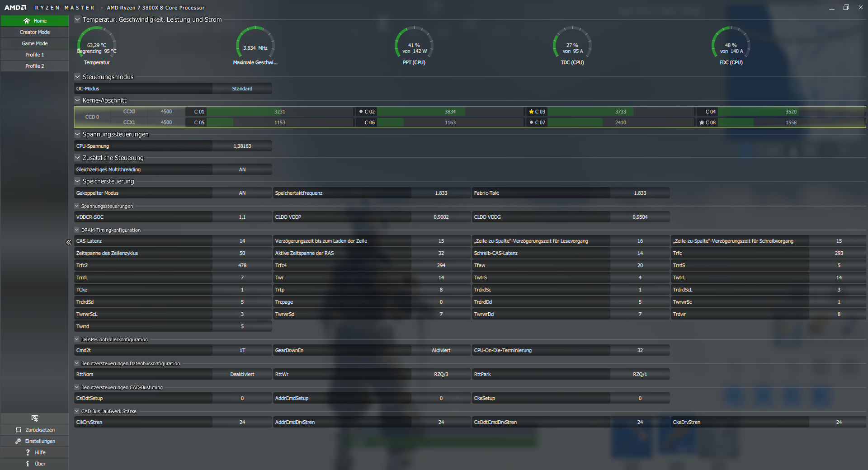Open the Home tab
868x470 pixels.
coord(35,21)
